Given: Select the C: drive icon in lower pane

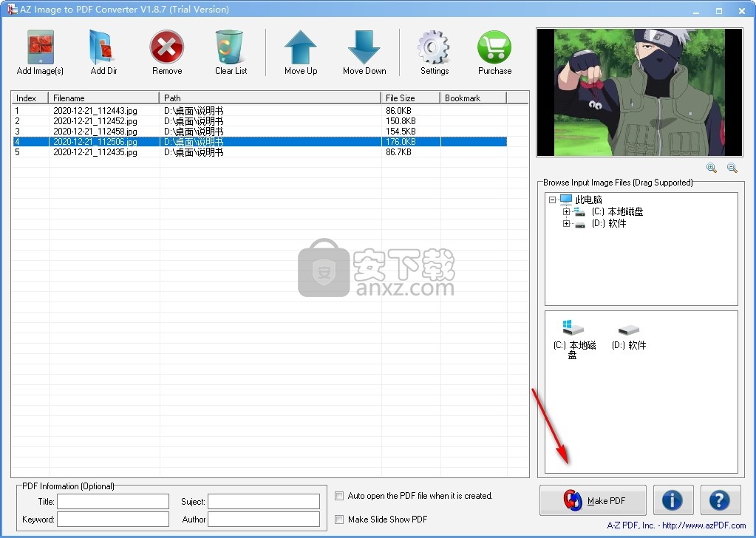Looking at the screenshot, I should click(x=573, y=330).
